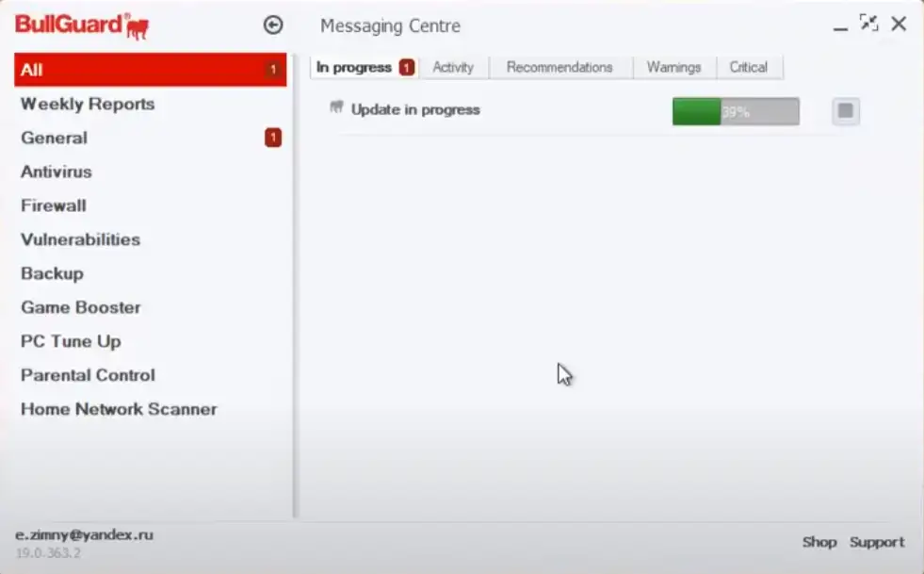Click the bulldog icon beside Update in progress

[x=336, y=108]
